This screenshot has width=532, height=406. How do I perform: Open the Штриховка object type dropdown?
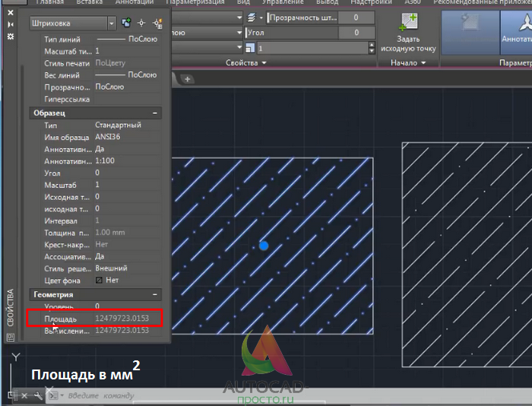[111, 24]
